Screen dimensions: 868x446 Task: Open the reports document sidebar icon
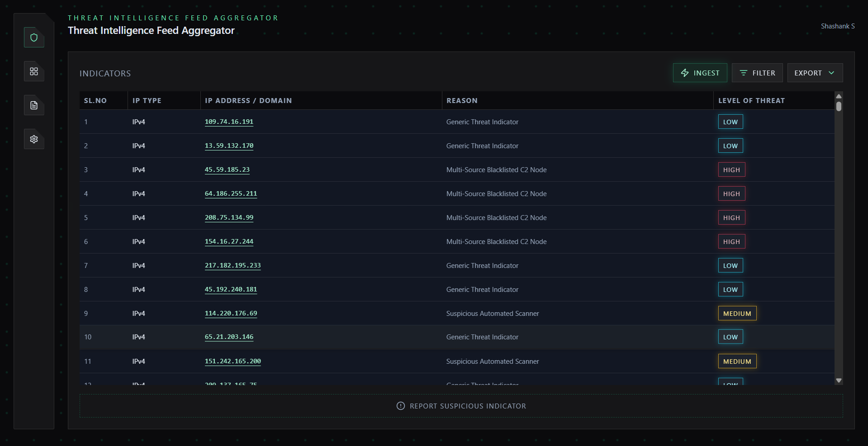[34, 105]
